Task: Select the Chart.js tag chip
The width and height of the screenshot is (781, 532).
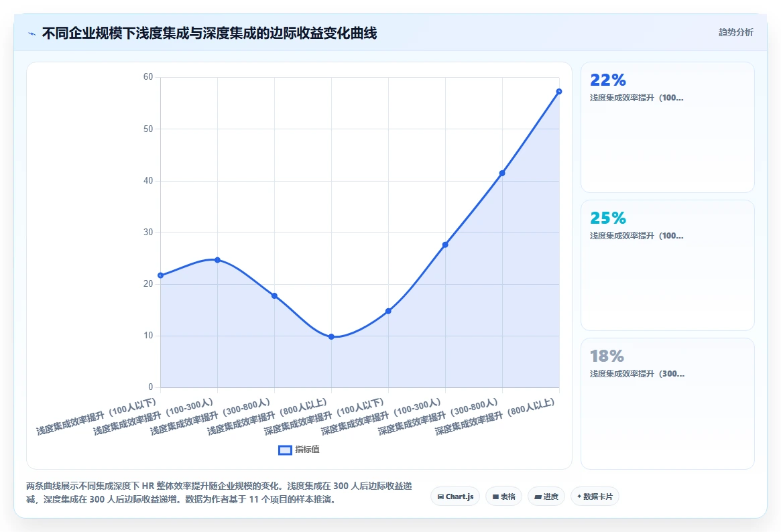Action: coord(455,496)
